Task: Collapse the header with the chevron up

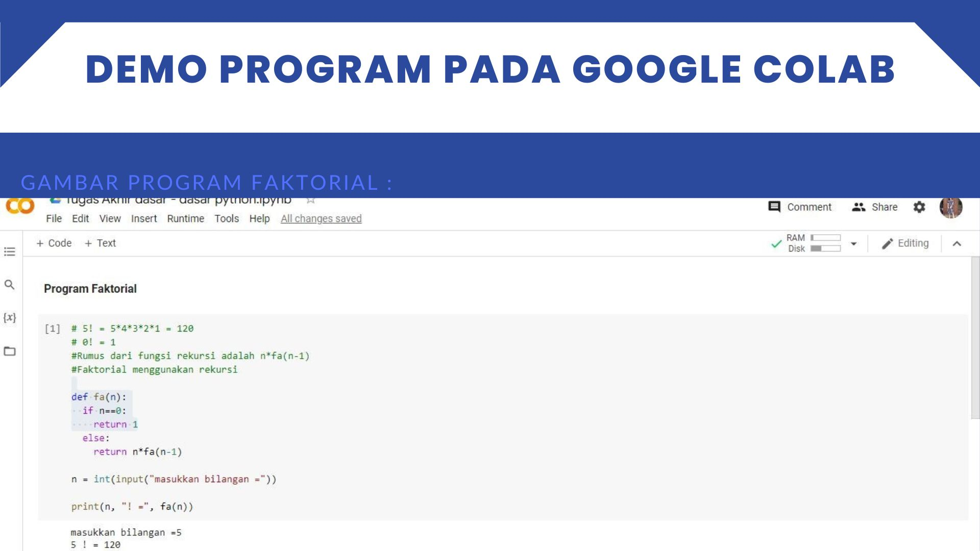Action: click(957, 244)
